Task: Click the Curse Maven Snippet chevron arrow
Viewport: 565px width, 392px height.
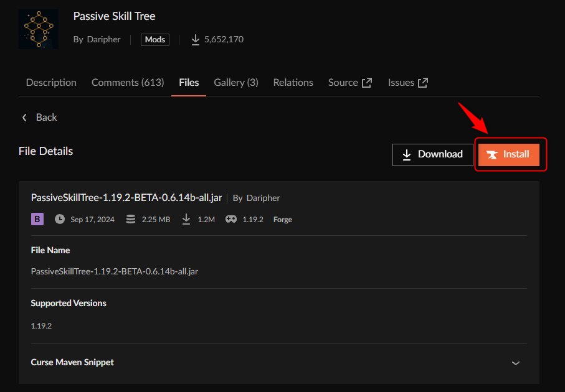Action: (516, 363)
